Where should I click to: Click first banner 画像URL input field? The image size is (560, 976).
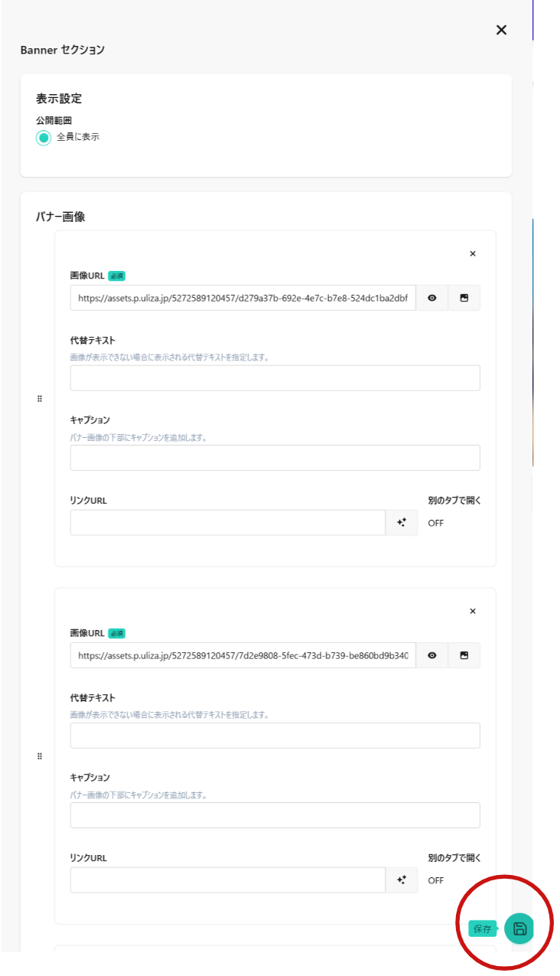coord(243,298)
